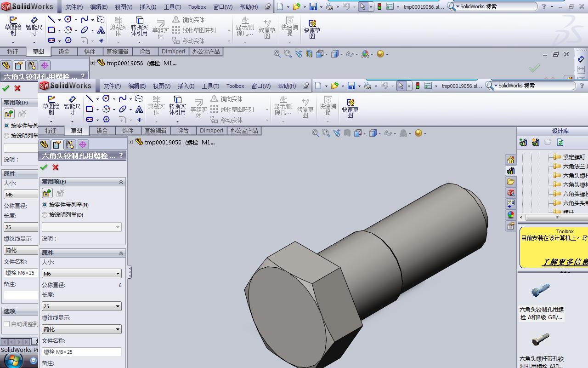This screenshot has width=588, height=368.
Task: Click the hex head reamed-hole bolt thumbnail
Action: coord(541,290)
